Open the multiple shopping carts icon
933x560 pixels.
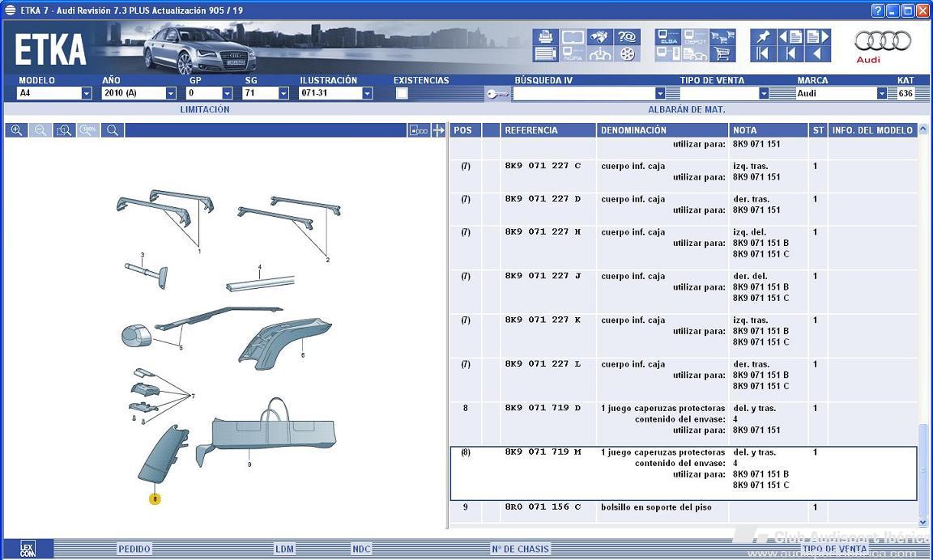722,37
